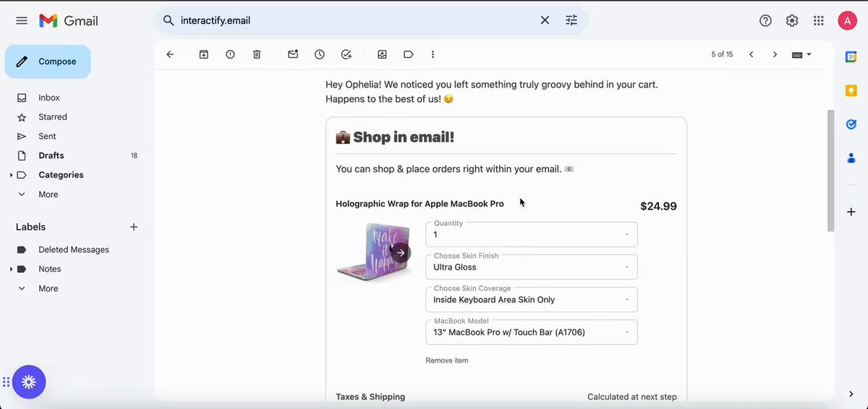Click the '5 of 15' counter
868x409 pixels.
point(722,54)
